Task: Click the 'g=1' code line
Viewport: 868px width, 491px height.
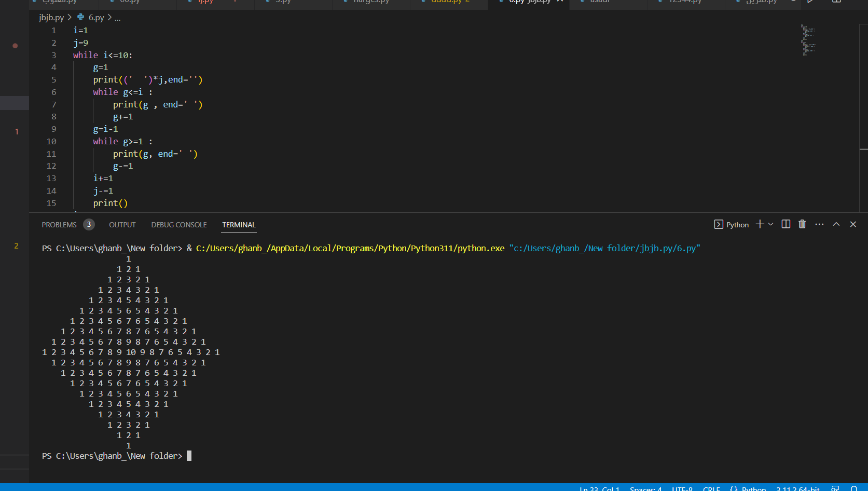Action: point(101,67)
